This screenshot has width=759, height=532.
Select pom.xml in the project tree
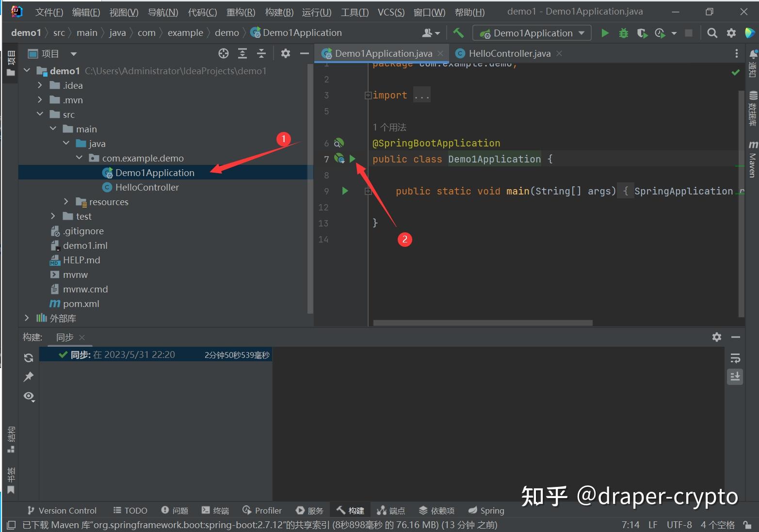pos(81,304)
